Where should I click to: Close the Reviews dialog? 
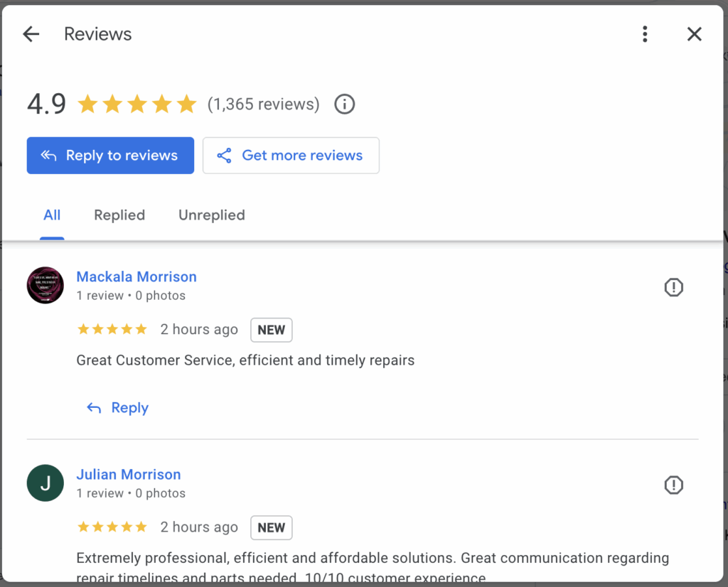694,34
